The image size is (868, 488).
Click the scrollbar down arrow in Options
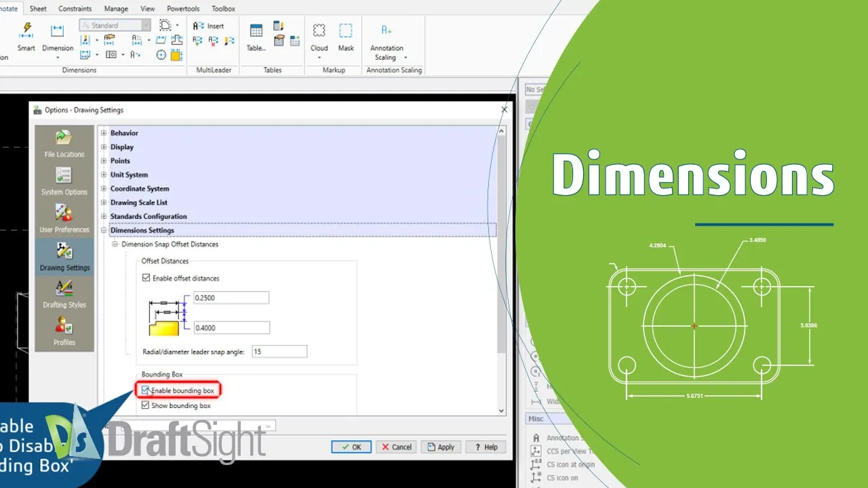click(x=502, y=411)
